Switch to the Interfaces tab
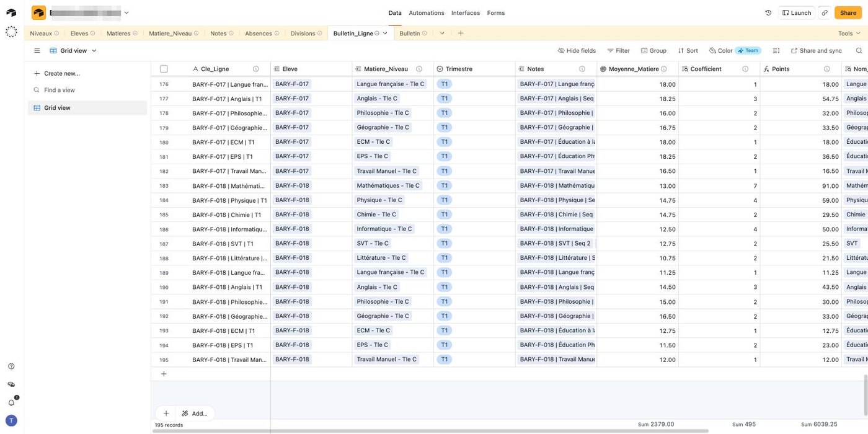The height and width of the screenshot is (434, 868). point(466,13)
